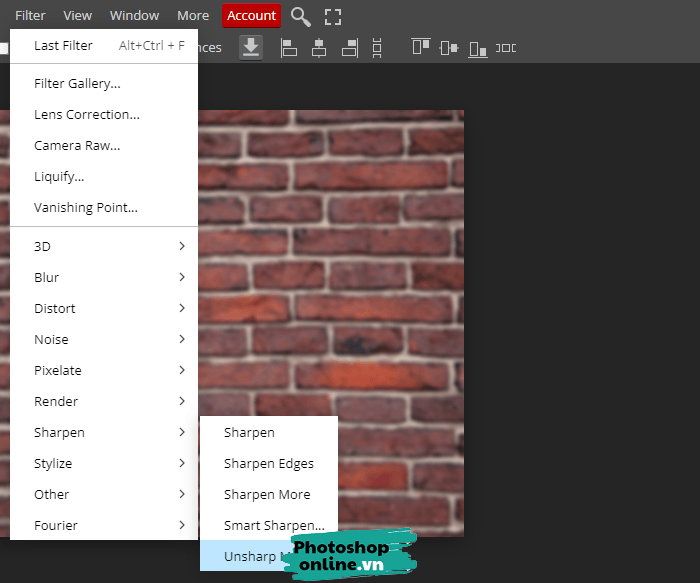The height and width of the screenshot is (583, 700).
Task: Open the Stylize submenu
Action: tap(104, 463)
